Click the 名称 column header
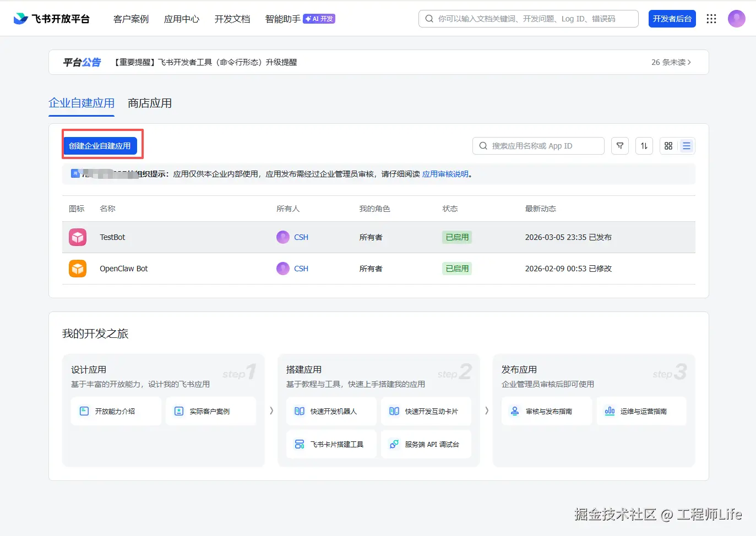 (x=107, y=209)
